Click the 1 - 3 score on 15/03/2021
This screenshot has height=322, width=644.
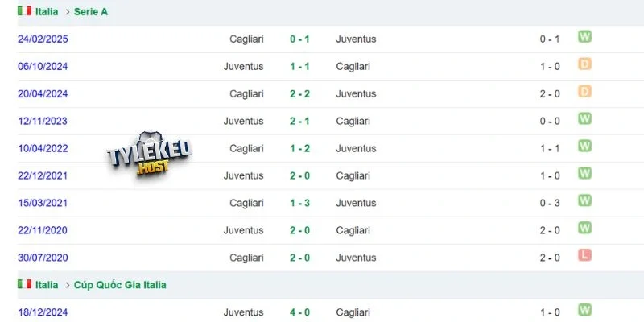[x=299, y=204]
